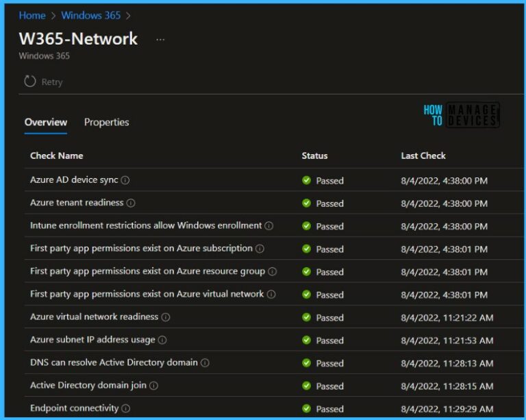
Task: Click green check icon for Azure subscription permissions row
Action: [x=306, y=249]
